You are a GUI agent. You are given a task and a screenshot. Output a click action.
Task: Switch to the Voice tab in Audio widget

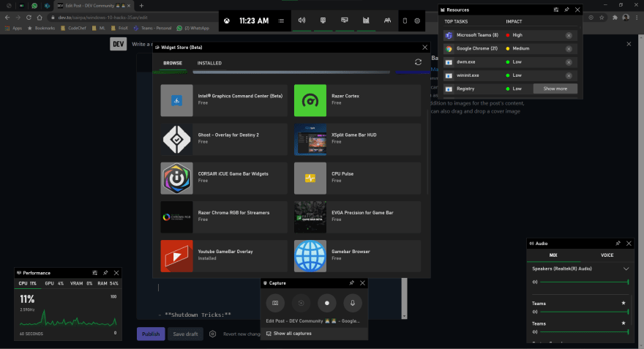pos(607,255)
